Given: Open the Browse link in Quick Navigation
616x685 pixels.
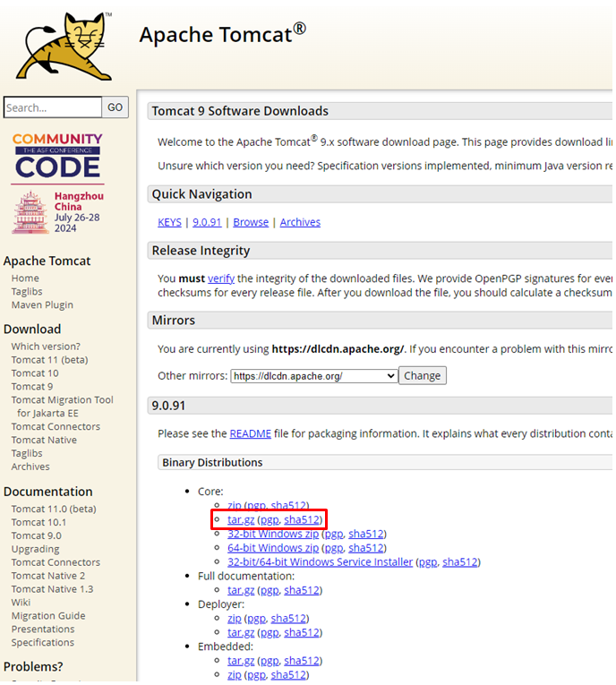Looking at the screenshot, I should pos(251,222).
